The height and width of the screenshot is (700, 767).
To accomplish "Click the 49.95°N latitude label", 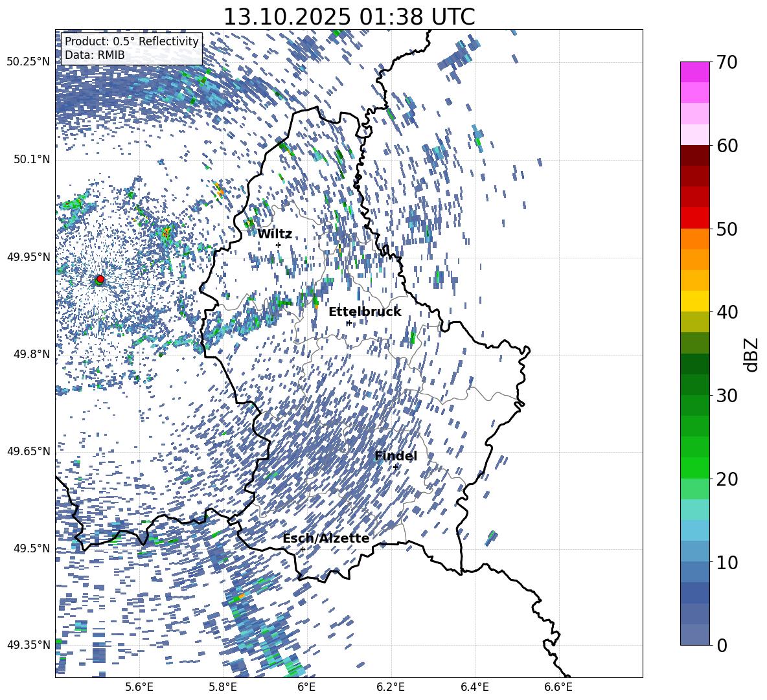I will pyautogui.click(x=29, y=257).
